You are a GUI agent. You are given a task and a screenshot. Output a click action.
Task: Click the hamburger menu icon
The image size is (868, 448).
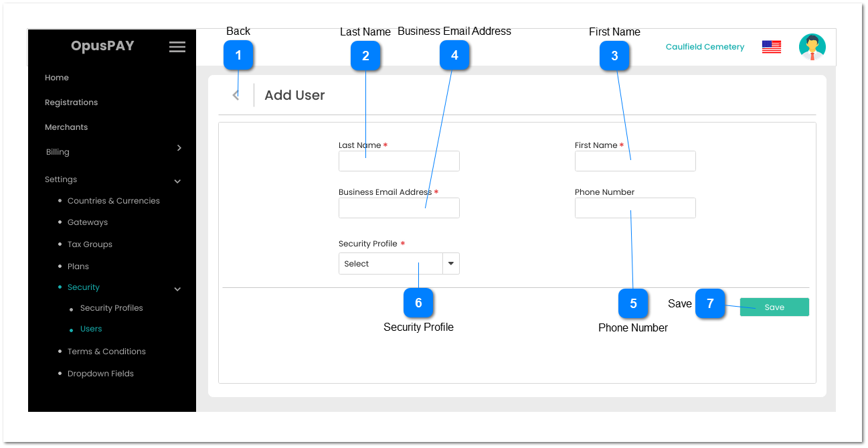[x=177, y=47]
